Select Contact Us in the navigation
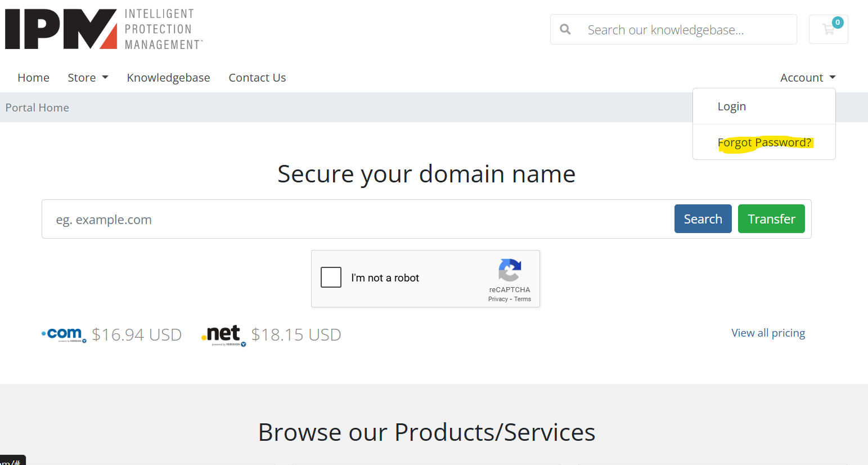The image size is (868, 465). [257, 78]
